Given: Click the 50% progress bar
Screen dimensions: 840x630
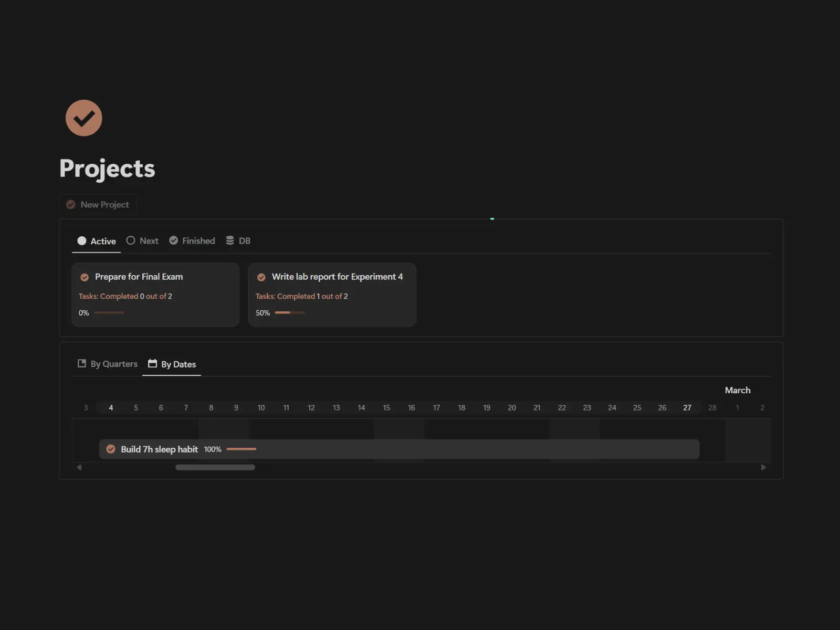Looking at the screenshot, I should 290,313.
